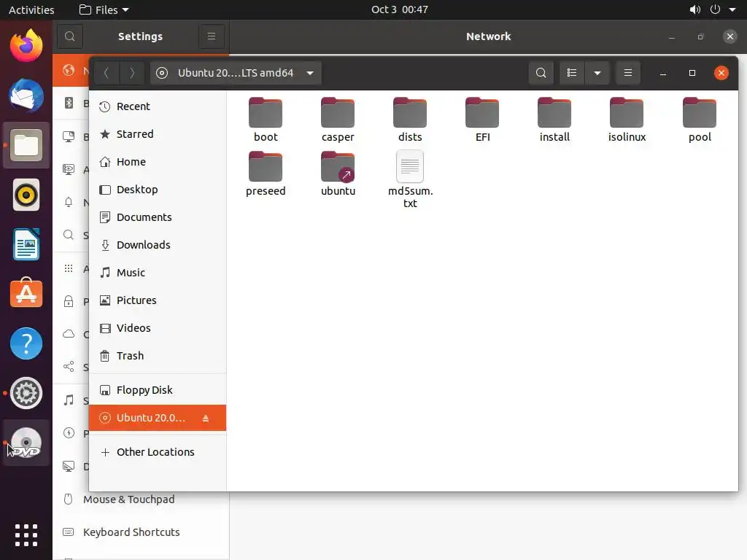Open view options dropdown arrow in Files
747x560 pixels.
(597, 73)
